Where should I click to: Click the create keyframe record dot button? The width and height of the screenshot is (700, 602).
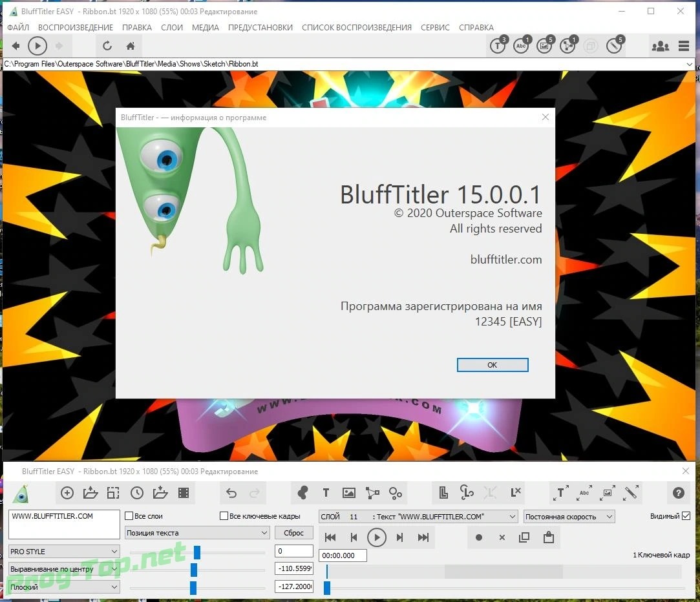479,537
